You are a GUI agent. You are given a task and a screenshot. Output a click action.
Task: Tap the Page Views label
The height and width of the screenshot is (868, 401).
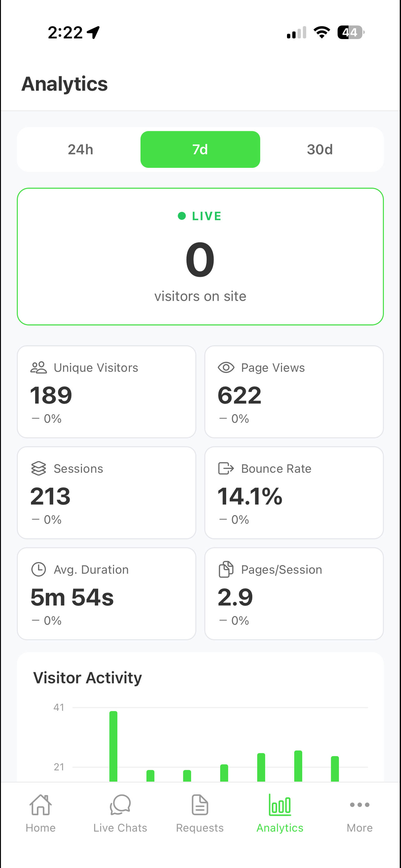click(x=273, y=368)
